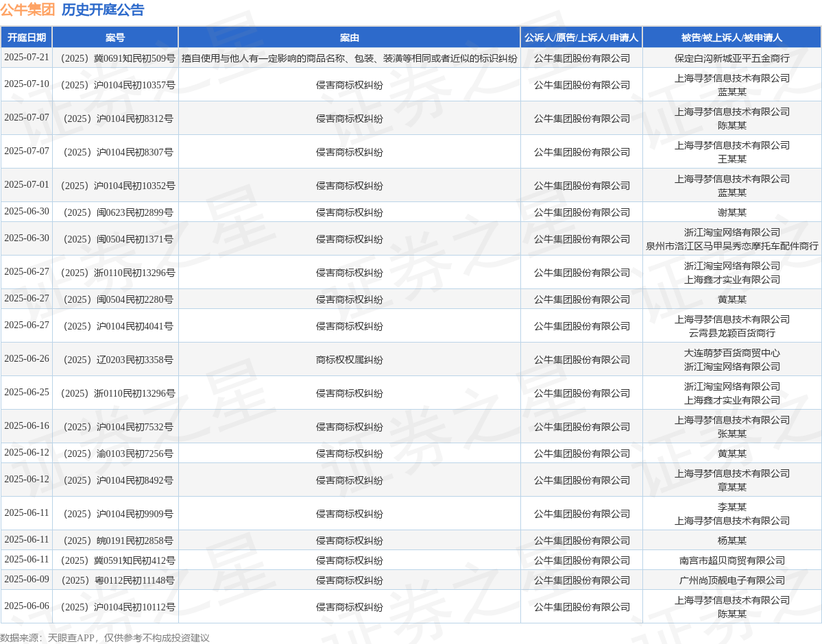This screenshot has width=822, height=644.
Task: Click the date 2025-07-21
Action: [x=27, y=58]
